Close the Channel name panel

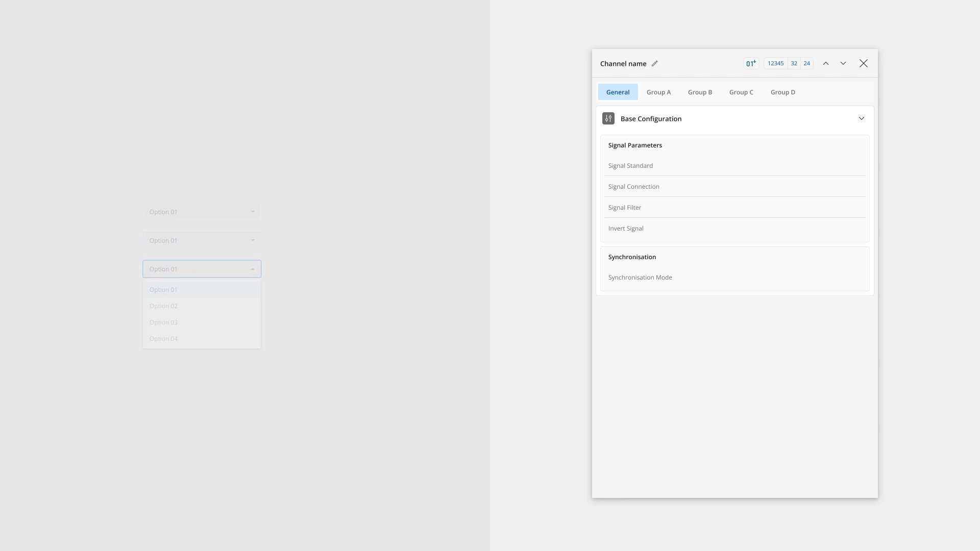tap(863, 63)
